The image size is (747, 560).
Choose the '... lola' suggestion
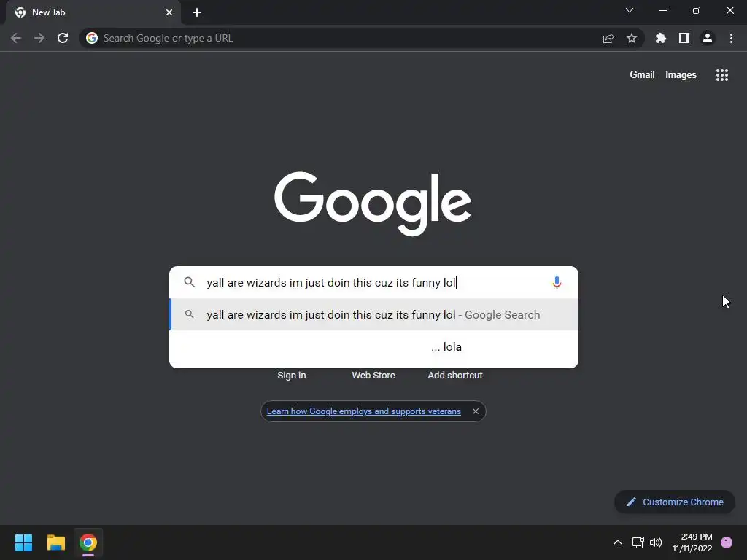pos(374,346)
